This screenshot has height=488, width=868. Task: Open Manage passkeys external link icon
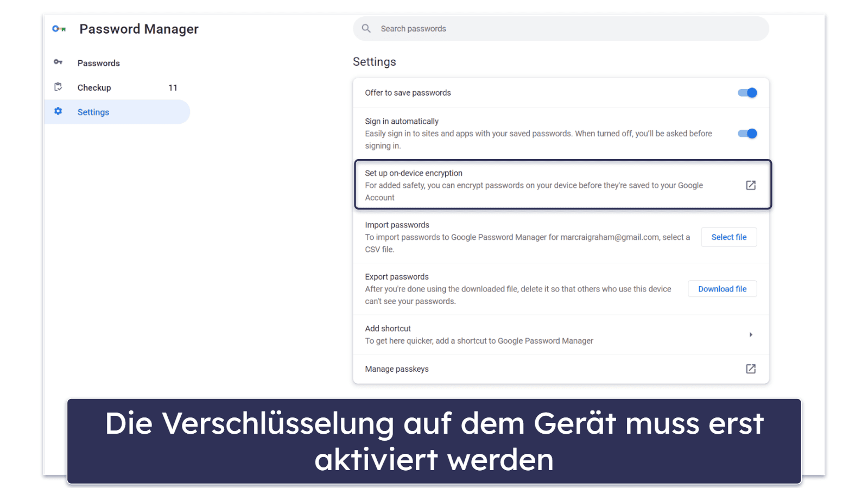click(x=751, y=369)
